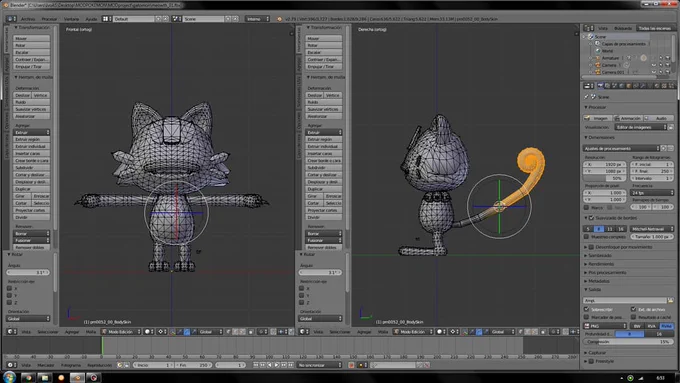Click the Imagen render button
680x383 pixels.
click(x=598, y=118)
